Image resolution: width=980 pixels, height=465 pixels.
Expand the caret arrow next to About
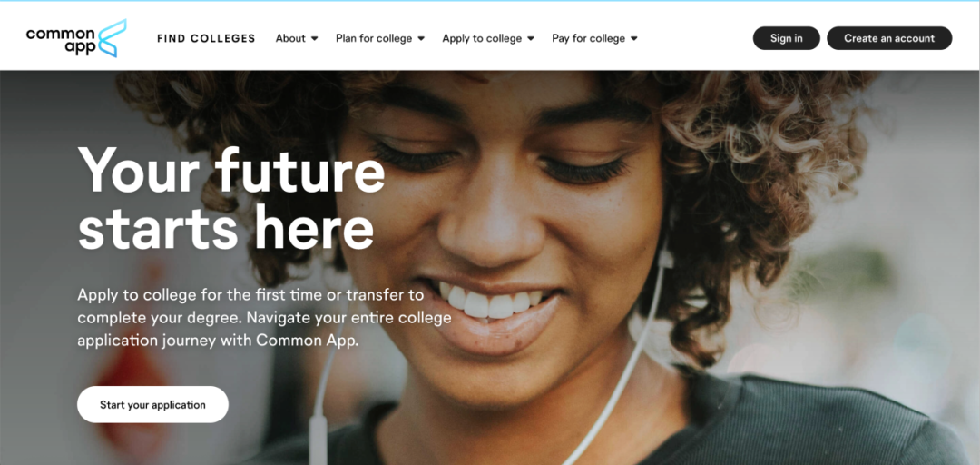[x=314, y=39]
